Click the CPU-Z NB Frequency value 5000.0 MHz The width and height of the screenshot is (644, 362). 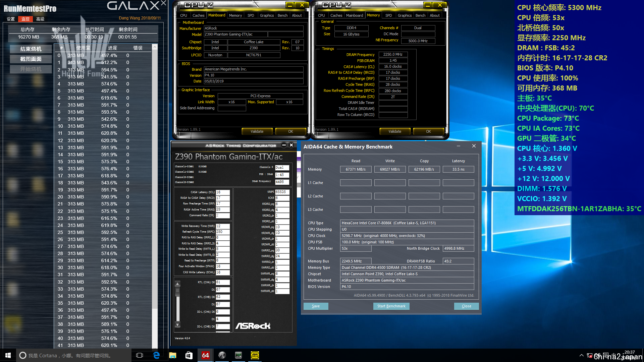click(x=418, y=41)
